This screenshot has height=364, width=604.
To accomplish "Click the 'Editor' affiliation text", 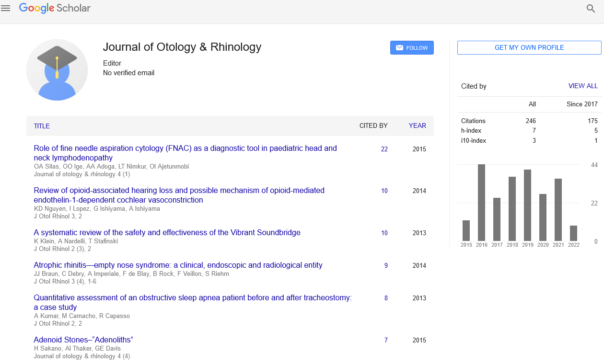I will click(x=112, y=63).
